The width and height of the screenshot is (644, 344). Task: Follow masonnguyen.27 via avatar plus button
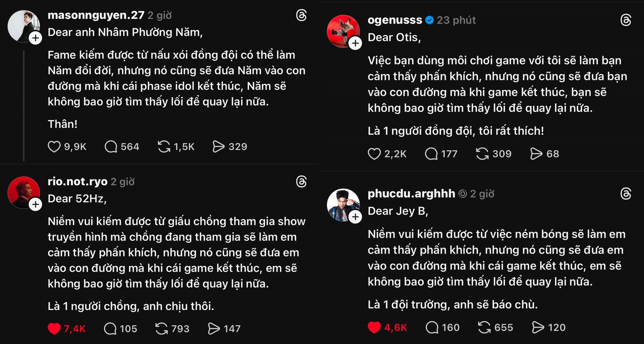point(36,38)
